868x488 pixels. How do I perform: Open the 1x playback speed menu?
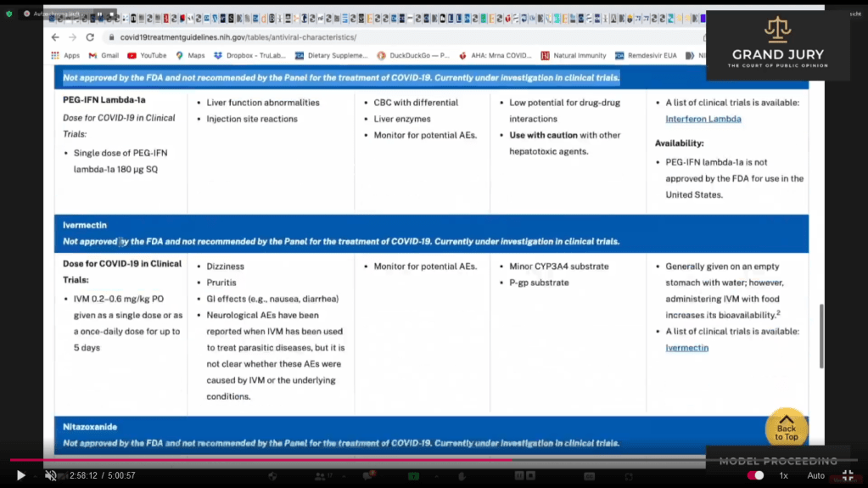[784, 476]
